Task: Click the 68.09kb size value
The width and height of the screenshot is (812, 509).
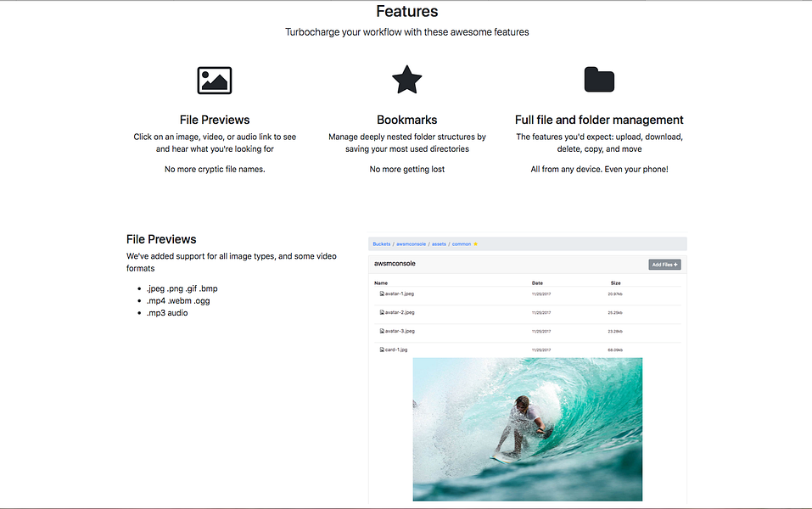Action: pyautogui.click(x=615, y=350)
